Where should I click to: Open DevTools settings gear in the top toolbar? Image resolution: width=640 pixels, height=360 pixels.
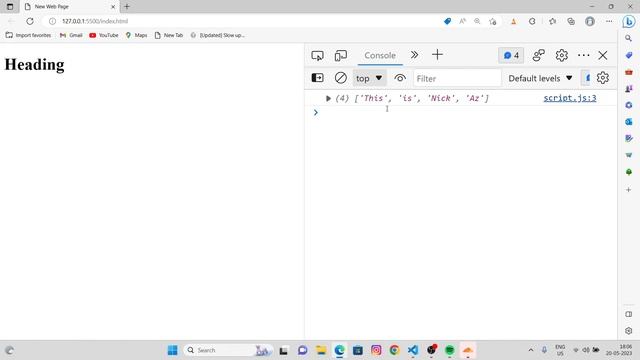562,56
